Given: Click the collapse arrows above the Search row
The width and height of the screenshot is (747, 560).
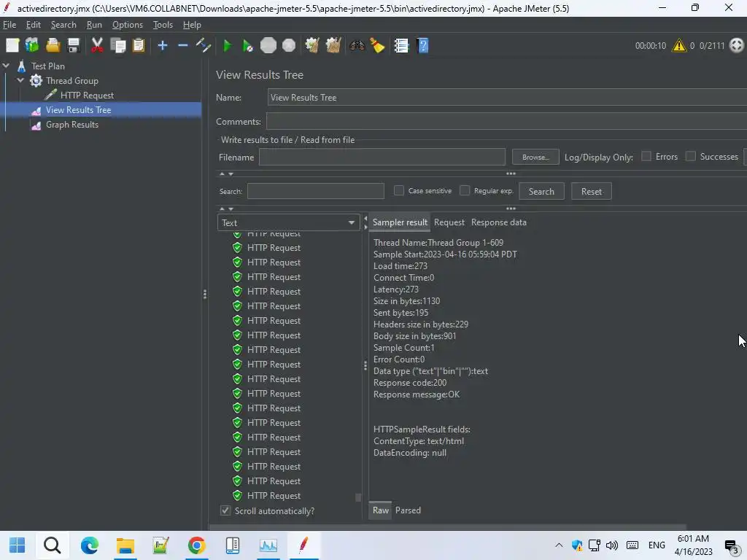Looking at the screenshot, I should tap(226, 174).
